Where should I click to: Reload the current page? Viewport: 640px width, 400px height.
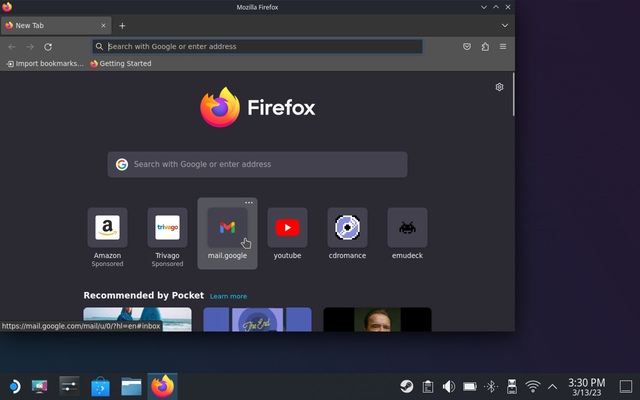coord(48,47)
